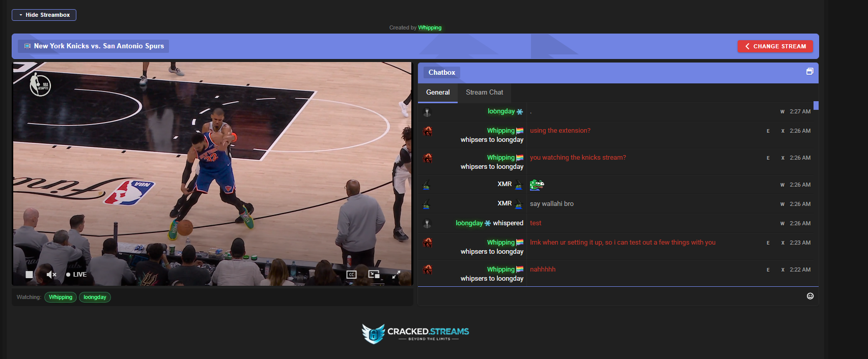The image size is (868, 359).
Task: Open the Cracked Streams logo link
Action: (x=415, y=334)
